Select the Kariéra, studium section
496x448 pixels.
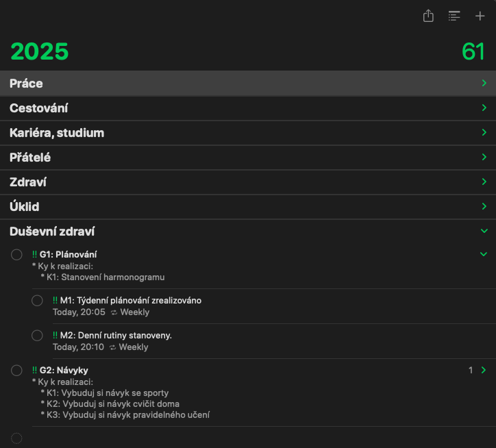[x=57, y=133]
